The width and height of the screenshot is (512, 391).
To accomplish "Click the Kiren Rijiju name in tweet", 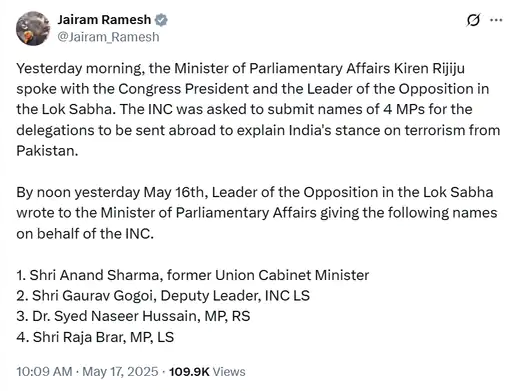I will point(429,68).
